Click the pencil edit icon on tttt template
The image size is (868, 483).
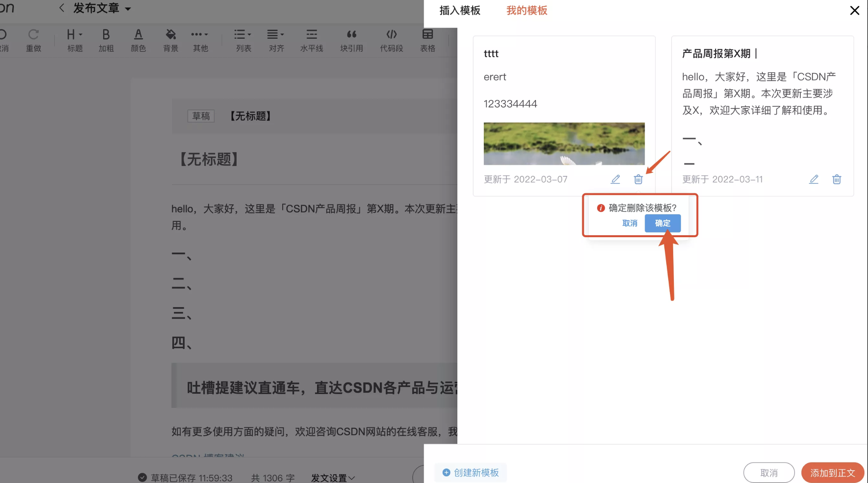pyautogui.click(x=615, y=179)
